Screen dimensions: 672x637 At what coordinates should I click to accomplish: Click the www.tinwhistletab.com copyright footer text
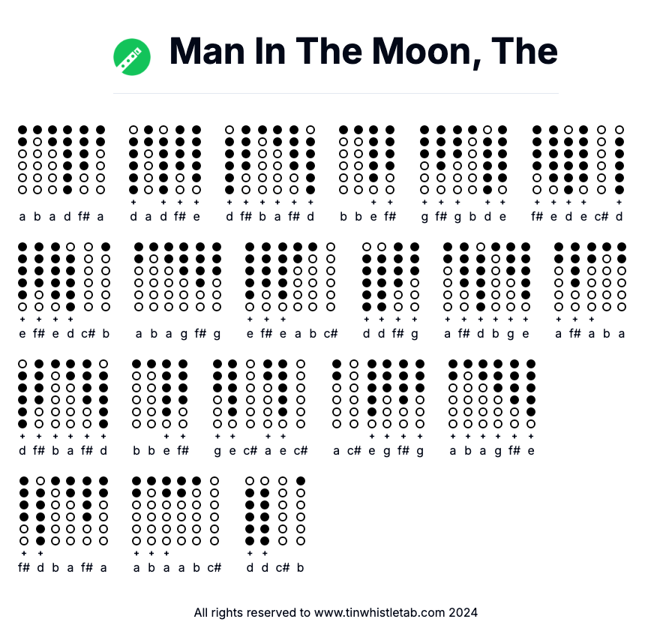[x=336, y=612]
